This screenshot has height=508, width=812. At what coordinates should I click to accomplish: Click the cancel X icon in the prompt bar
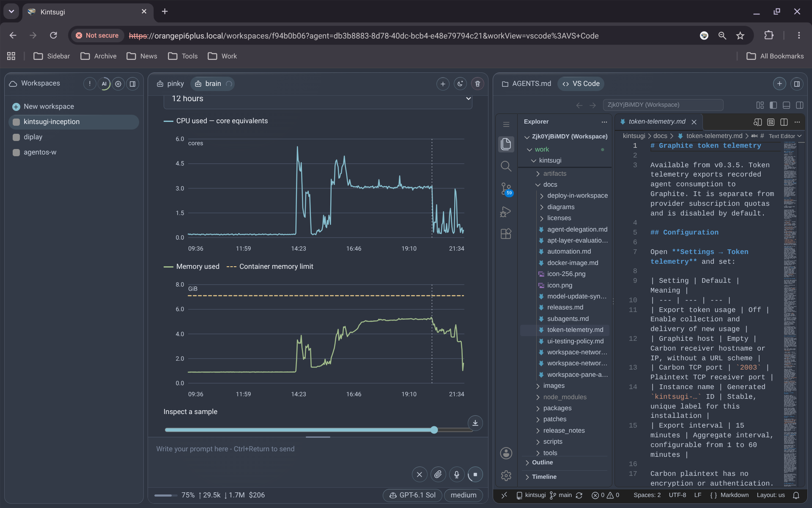pyautogui.click(x=420, y=475)
